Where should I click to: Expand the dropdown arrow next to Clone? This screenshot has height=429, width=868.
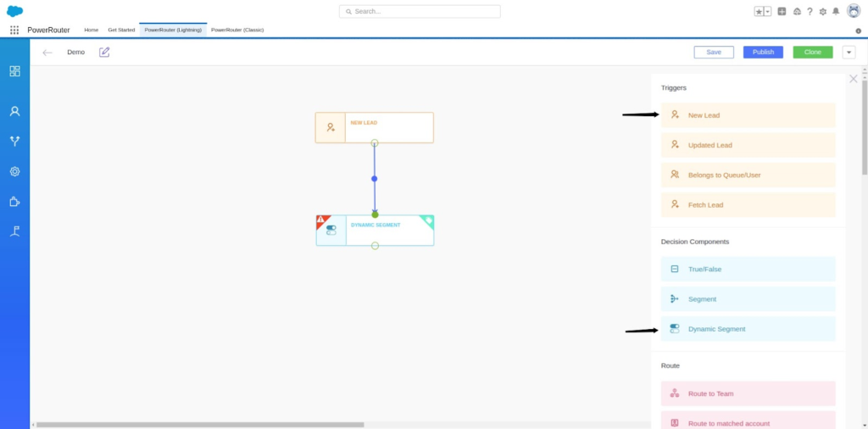pyautogui.click(x=849, y=52)
